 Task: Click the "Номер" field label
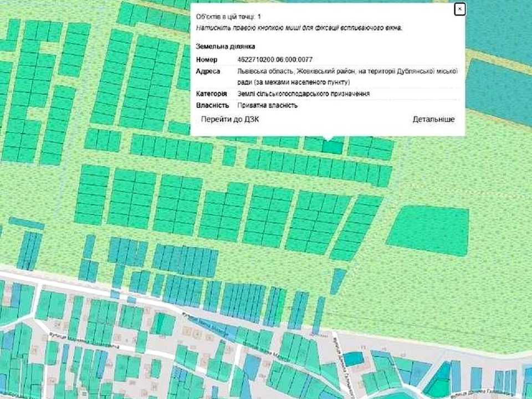[x=206, y=60]
